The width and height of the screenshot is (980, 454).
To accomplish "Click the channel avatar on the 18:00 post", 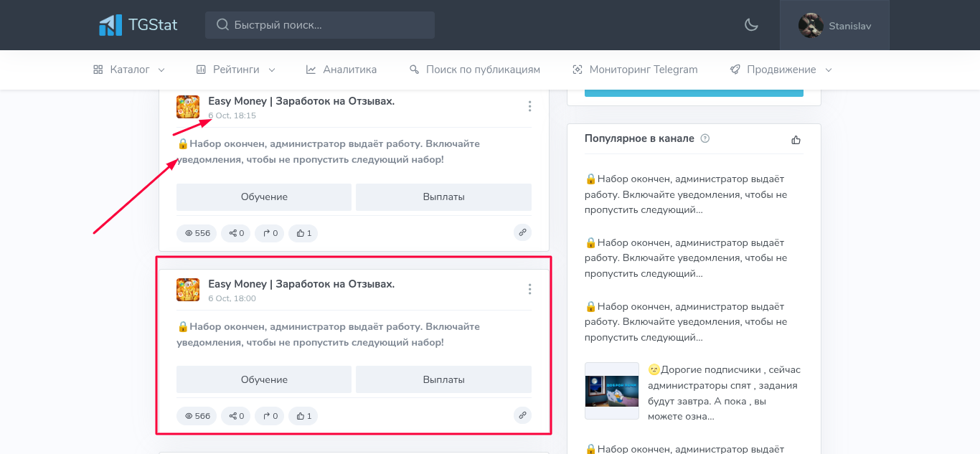I will [x=188, y=290].
